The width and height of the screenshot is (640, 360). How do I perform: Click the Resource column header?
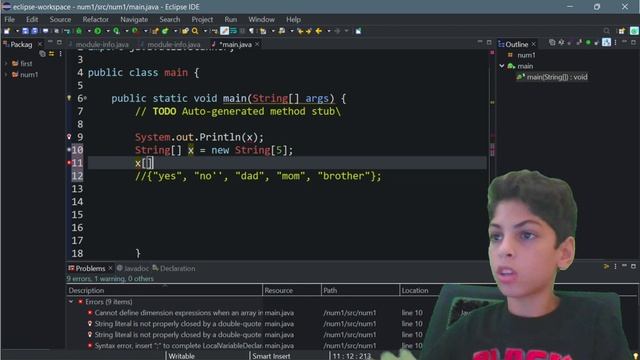coord(292,290)
